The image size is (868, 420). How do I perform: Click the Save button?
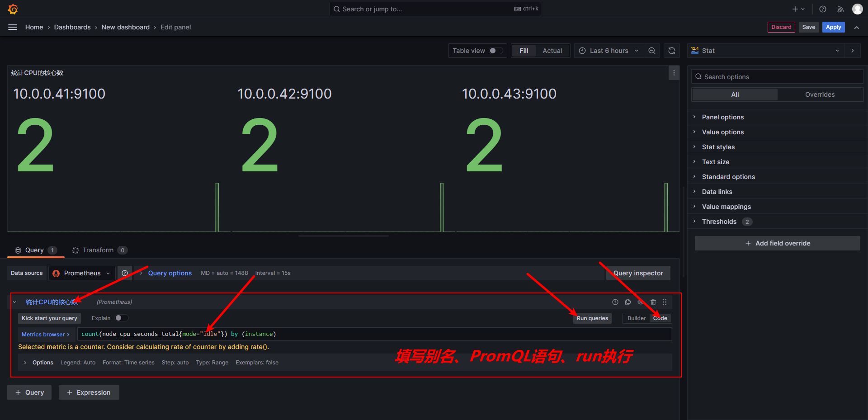(808, 27)
